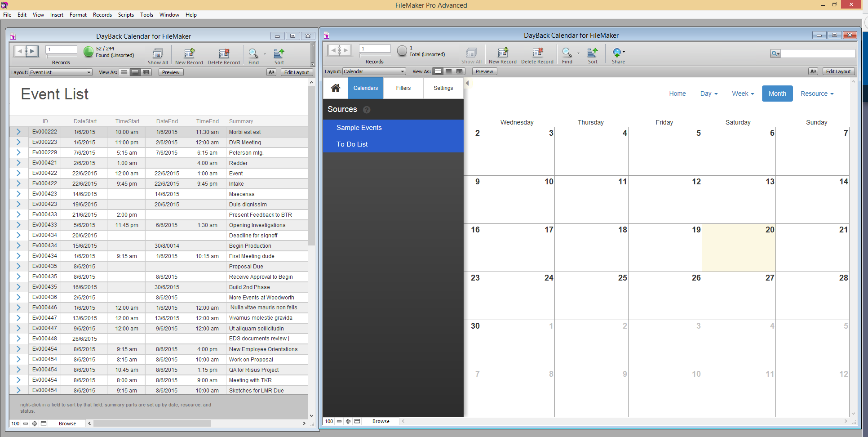This screenshot has width=868, height=437.
Task: Click zoom in icon in Event List status bar
Action: coord(35,424)
